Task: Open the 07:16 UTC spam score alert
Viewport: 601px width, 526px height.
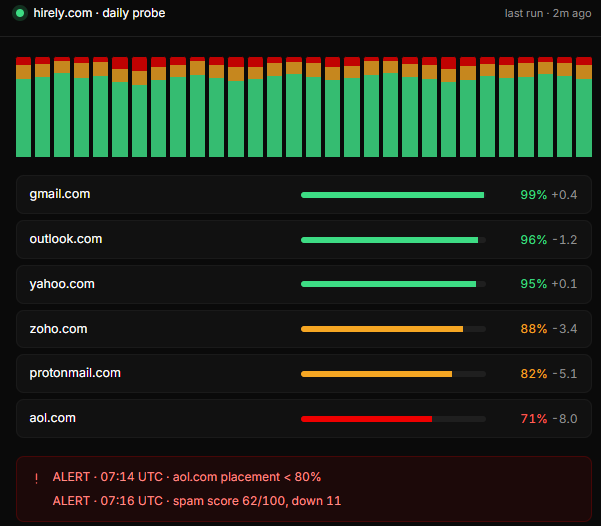Action: pyautogui.click(x=197, y=501)
